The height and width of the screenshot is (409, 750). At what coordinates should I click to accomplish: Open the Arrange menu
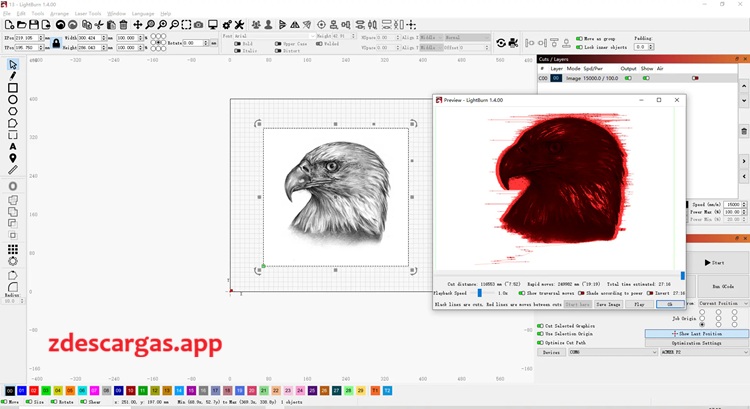(x=59, y=13)
